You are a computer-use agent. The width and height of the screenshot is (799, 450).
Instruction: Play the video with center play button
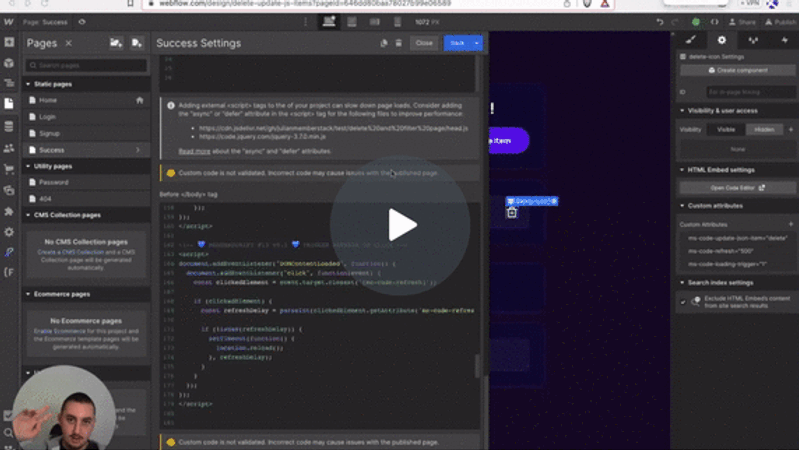[400, 225]
